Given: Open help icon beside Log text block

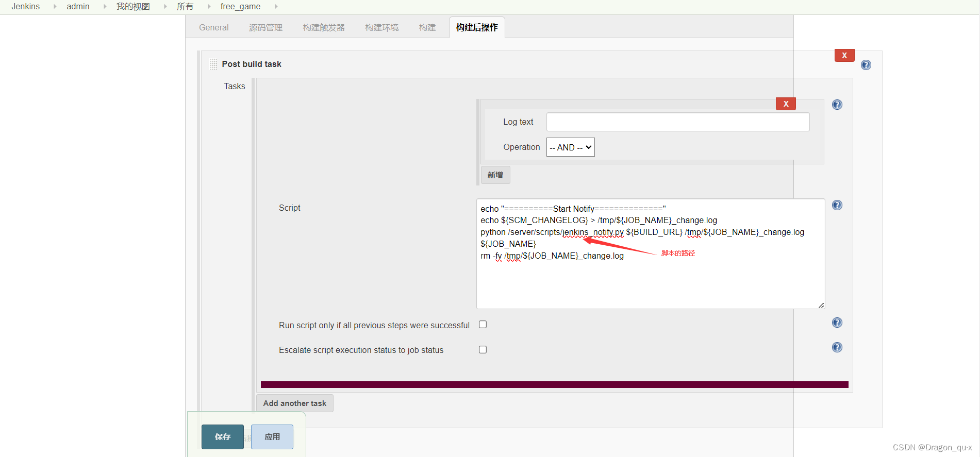Looking at the screenshot, I should tap(837, 105).
